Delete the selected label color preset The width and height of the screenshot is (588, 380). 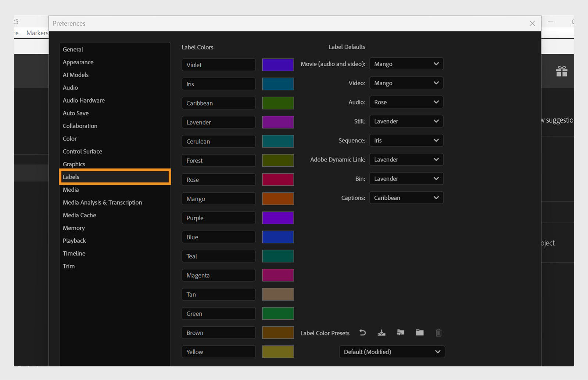point(438,333)
